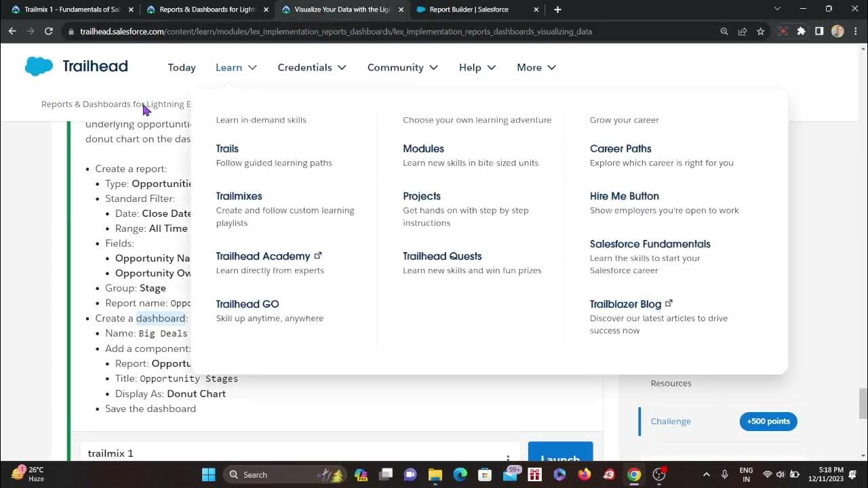The image size is (868, 488).
Task: Open Trailhead Quests
Action: tap(442, 256)
